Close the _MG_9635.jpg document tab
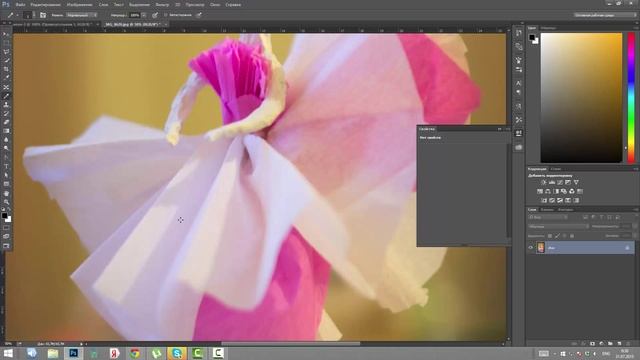 click(166, 24)
